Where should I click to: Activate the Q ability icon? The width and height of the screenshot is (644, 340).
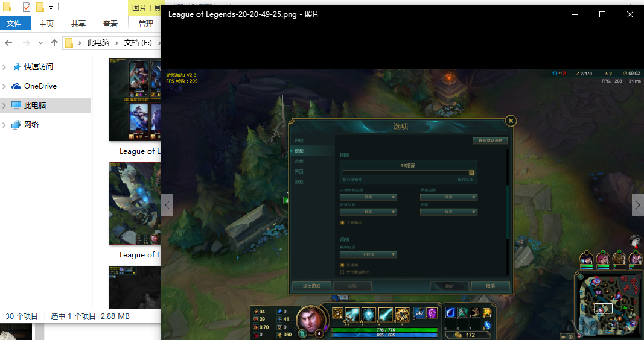[352, 315]
